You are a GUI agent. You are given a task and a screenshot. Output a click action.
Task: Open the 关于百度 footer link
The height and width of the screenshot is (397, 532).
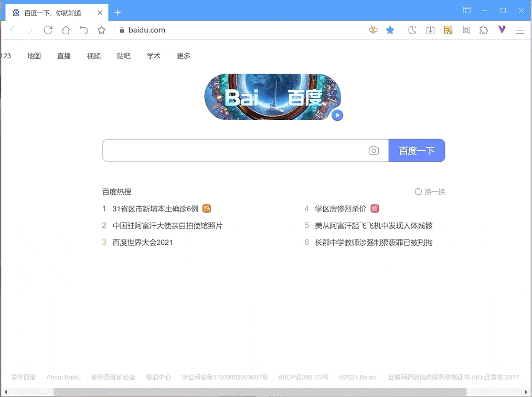[x=23, y=377]
